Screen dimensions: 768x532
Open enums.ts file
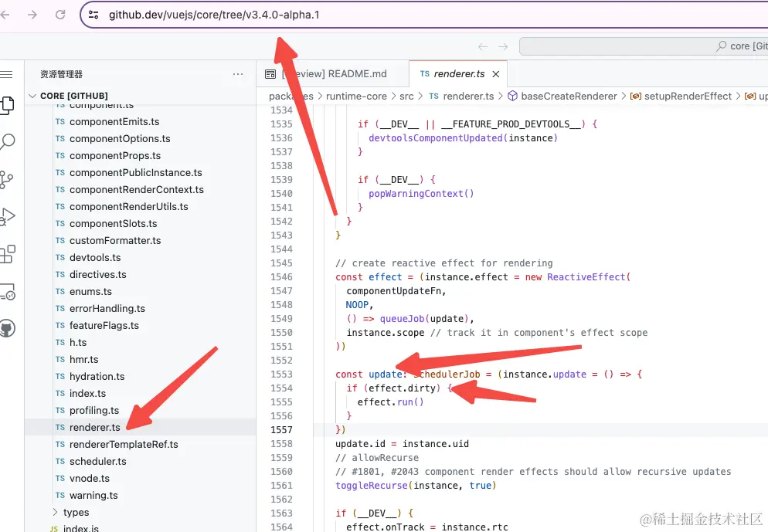click(90, 292)
